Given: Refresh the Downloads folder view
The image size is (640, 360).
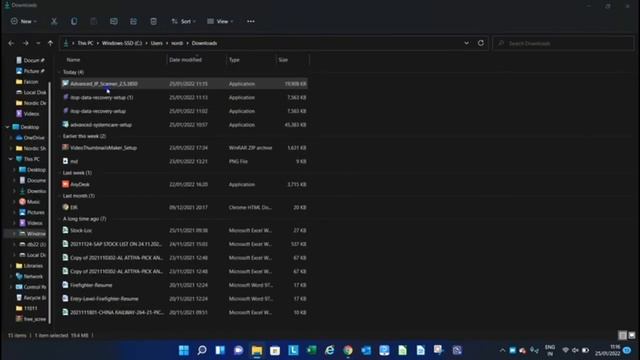Looking at the screenshot, I should [481, 43].
